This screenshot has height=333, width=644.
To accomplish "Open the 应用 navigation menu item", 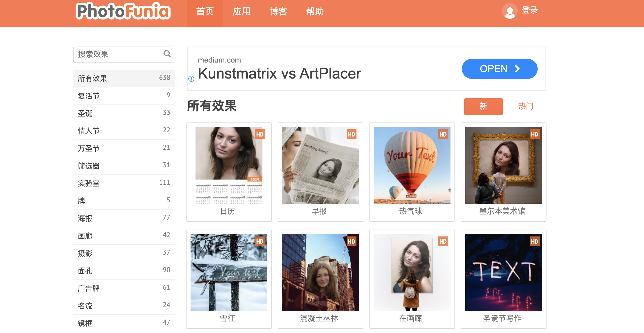I will click(241, 12).
